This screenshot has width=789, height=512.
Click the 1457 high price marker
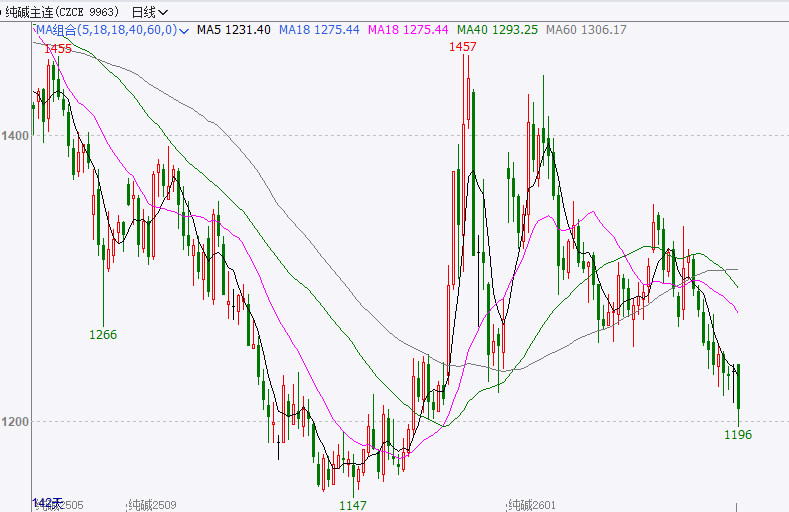pos(462,47)
